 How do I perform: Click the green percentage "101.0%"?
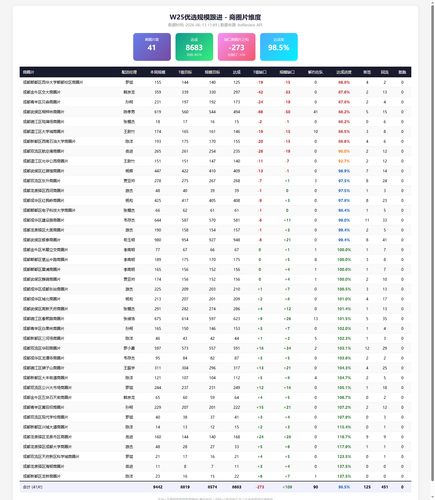tap(344, 299)
